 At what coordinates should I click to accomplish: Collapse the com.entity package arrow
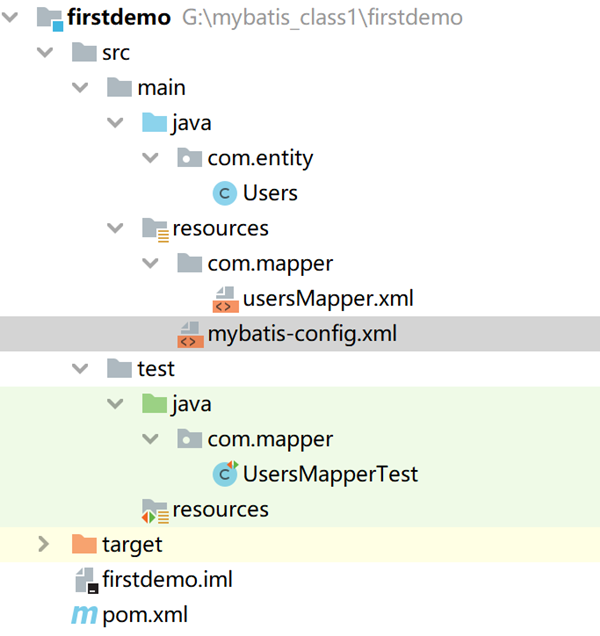coord(150,158)
